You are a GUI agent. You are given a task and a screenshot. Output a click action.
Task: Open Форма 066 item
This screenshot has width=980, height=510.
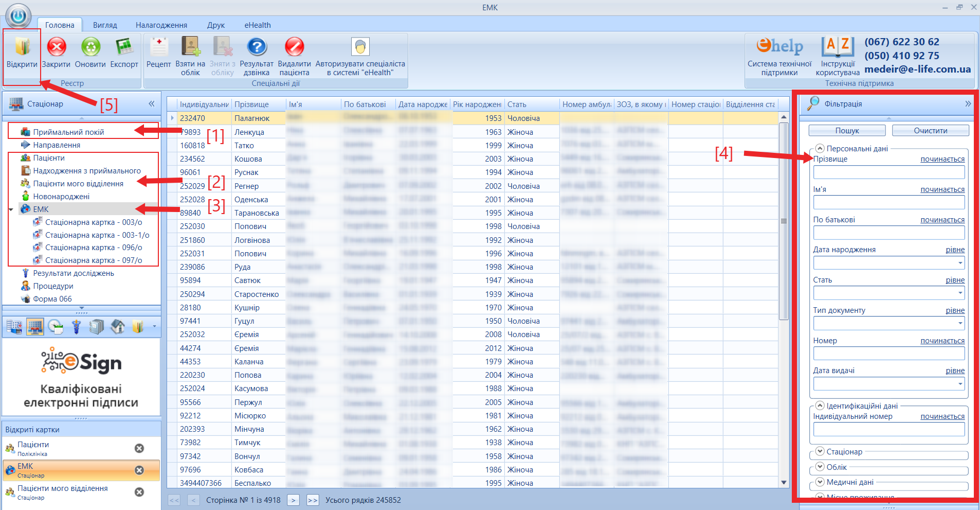(52, 299)
